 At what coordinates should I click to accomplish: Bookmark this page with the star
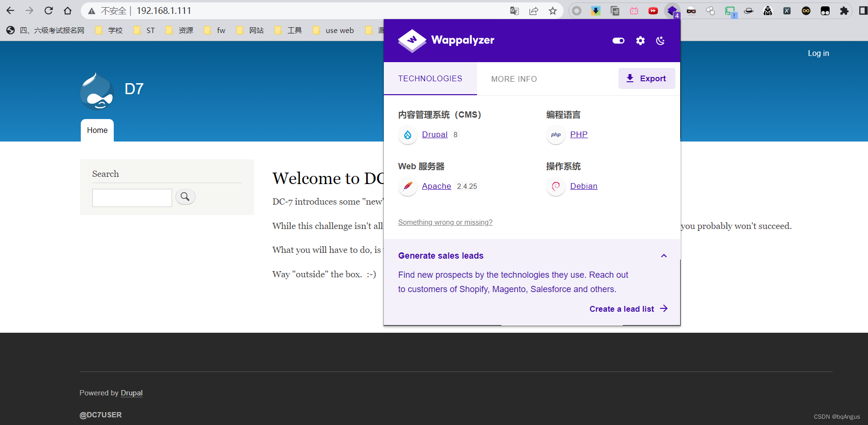[553, 11]
